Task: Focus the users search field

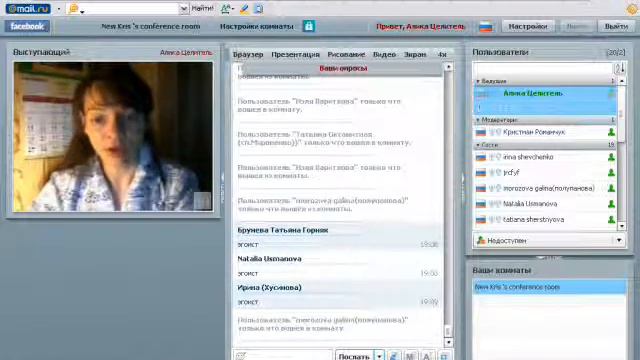Action: (x=542, y=68)
